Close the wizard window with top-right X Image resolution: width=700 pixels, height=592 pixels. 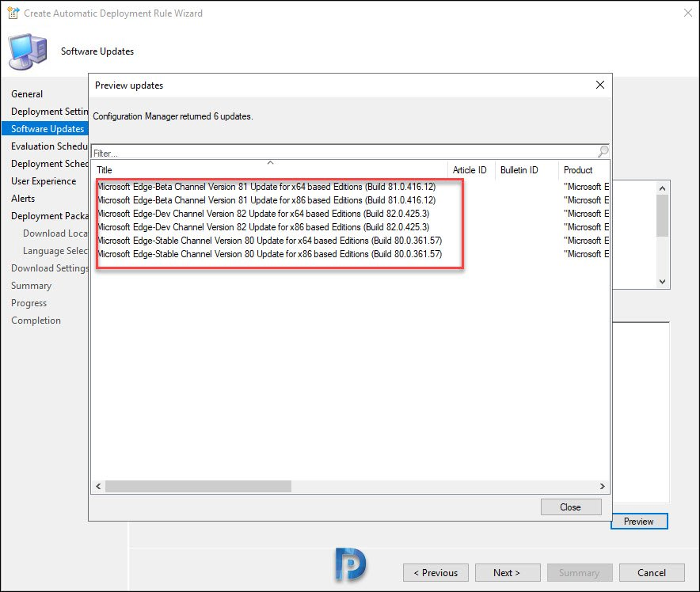pyautogui.click(x=688, y=13)
